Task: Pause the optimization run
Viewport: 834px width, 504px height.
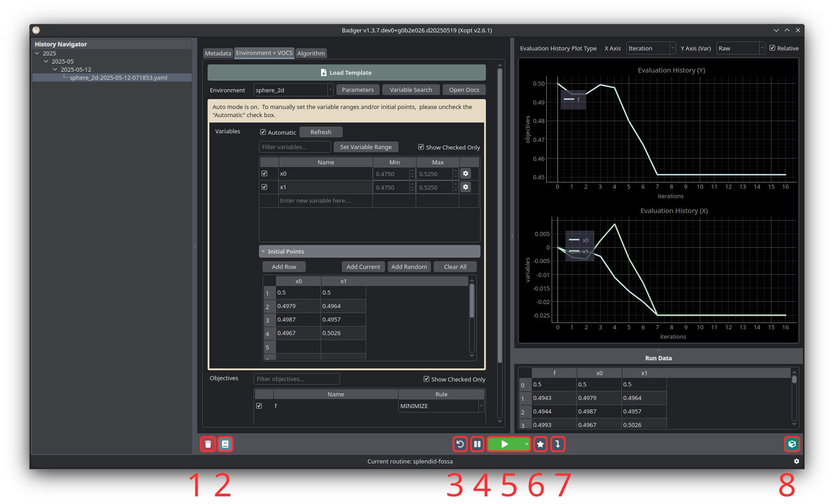Action: [x=477, y=444]
